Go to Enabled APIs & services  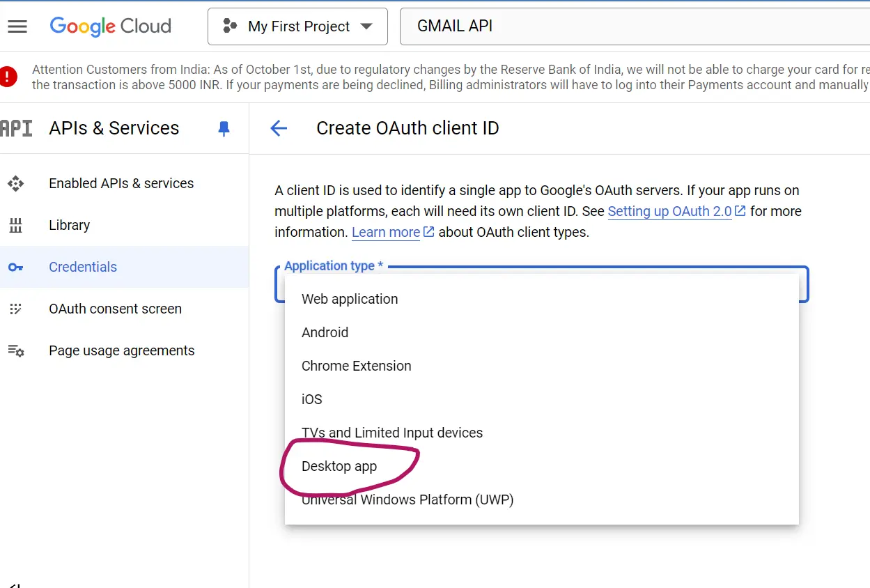[124, 183]
